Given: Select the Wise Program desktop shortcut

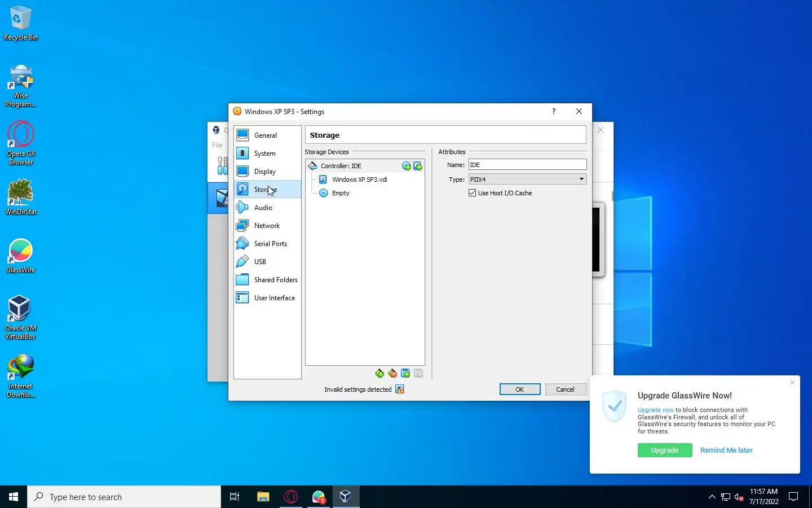Looking at the screenshot, I should coord(21,86).
